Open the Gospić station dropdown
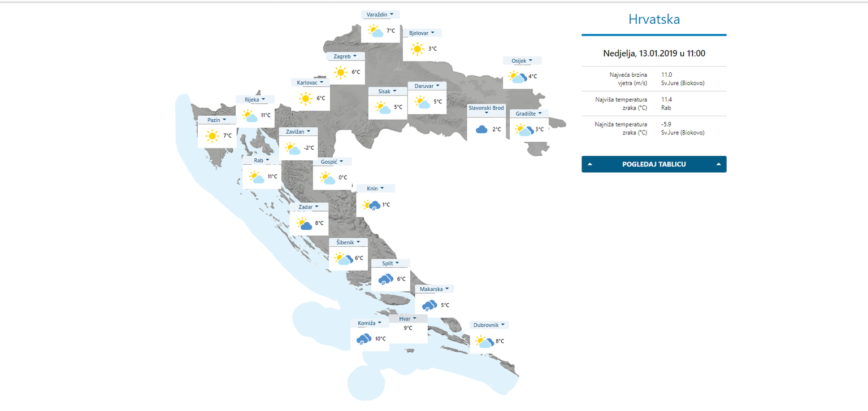Image resolution: width=868 pixels, height=411 pixels. tap(332, 162)
